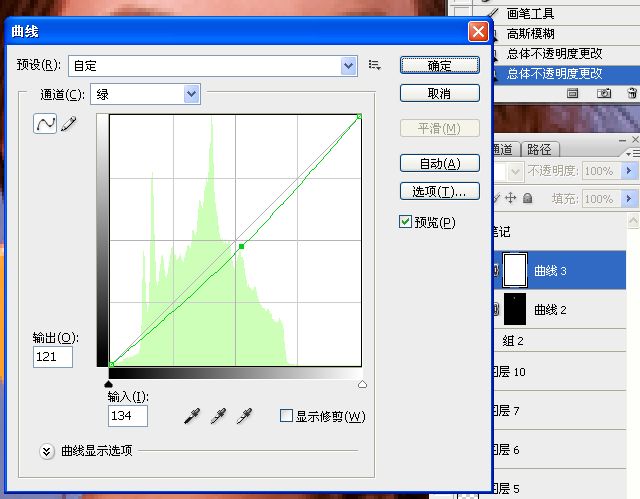Select the Layer 10 row
The width and height of the screenshot is (640, 499).
pos(560,372)
